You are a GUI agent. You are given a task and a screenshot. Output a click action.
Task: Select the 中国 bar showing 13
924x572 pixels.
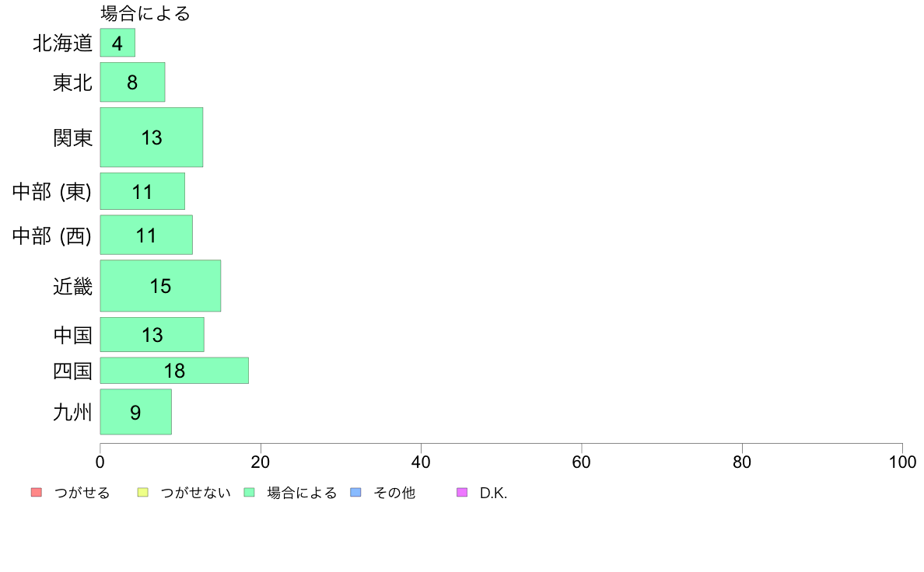coord(152,335)
